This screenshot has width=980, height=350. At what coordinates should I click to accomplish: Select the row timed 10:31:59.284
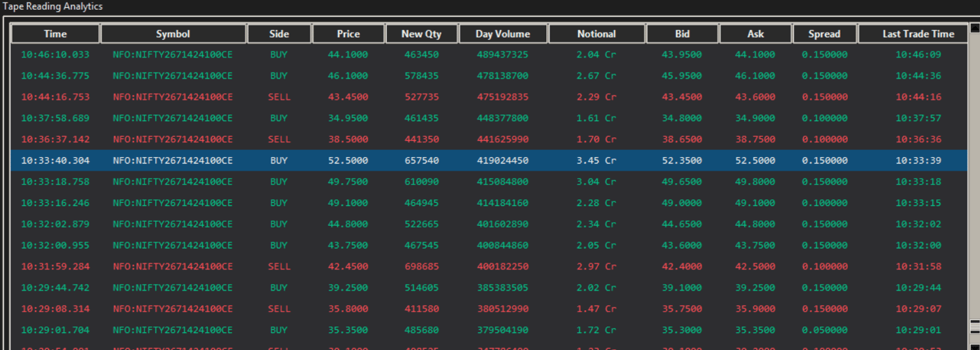(489, 266)
